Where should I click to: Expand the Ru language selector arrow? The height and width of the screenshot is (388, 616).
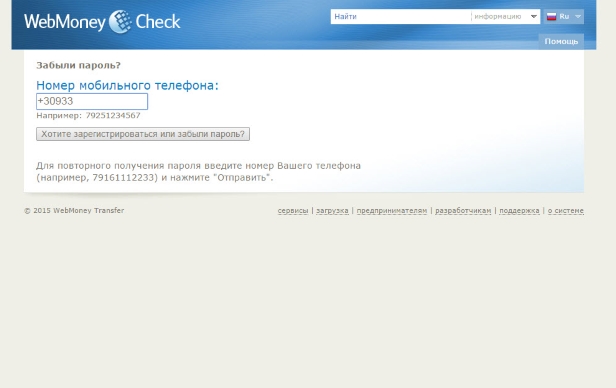point(578,16)
